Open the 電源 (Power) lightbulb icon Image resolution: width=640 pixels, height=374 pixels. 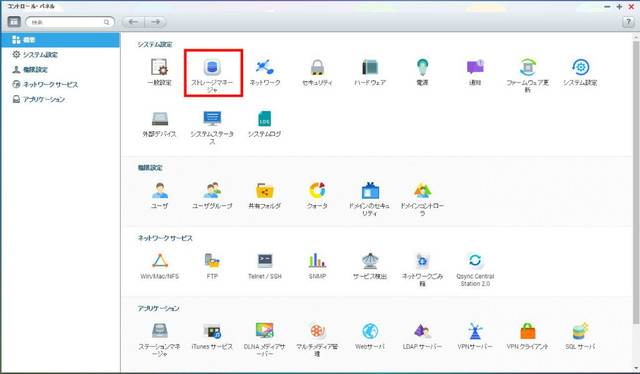(422, 67)
